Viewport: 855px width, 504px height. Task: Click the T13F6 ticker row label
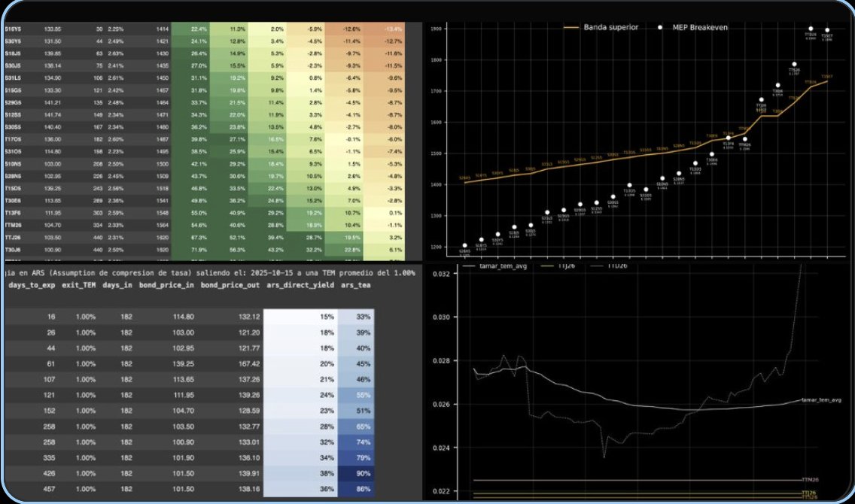(x=13, y=213)
